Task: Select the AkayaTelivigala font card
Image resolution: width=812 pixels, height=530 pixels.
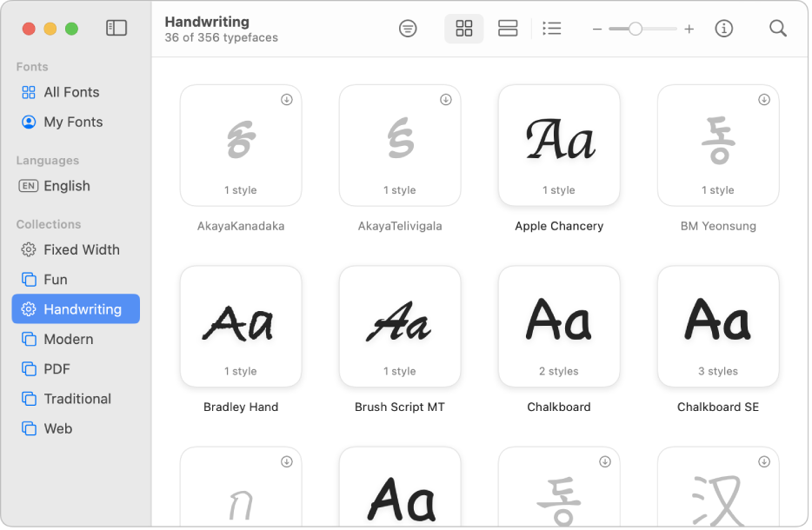Action: pos(400,145)
